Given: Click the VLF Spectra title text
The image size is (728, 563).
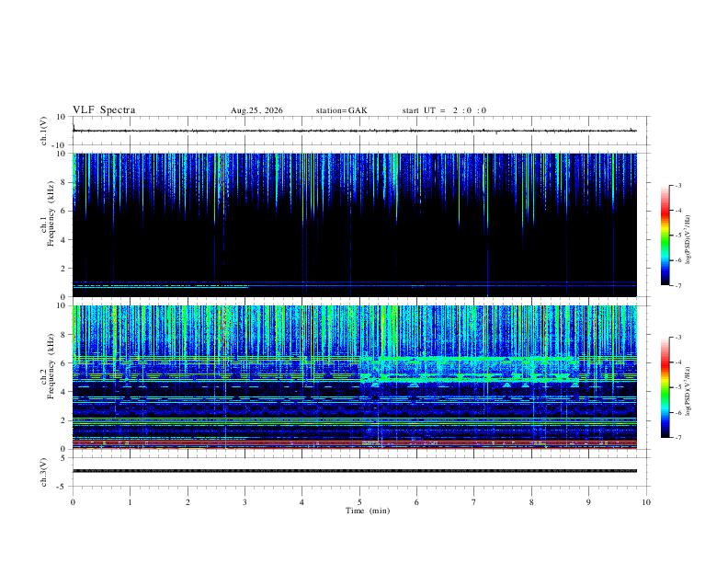Looking at the screenshot, I should 104,110.
